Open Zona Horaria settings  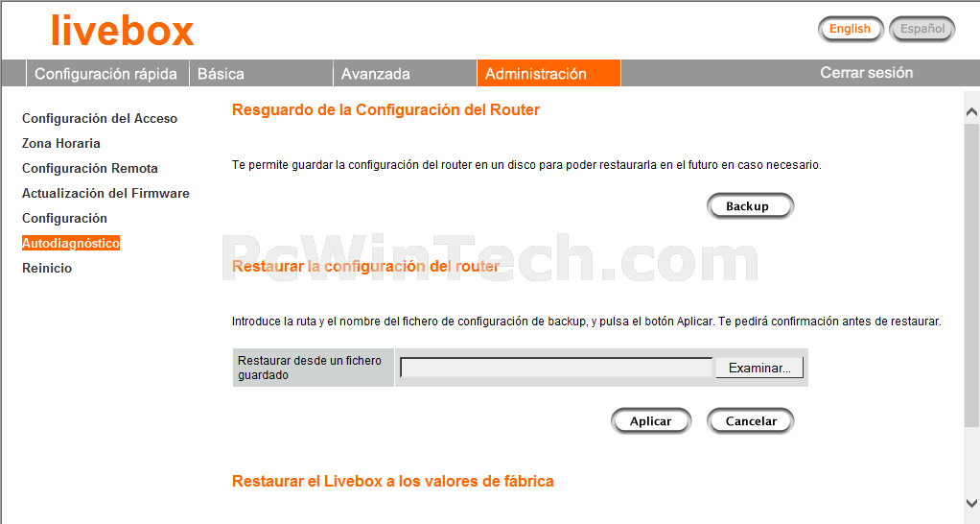coord(61,143)
